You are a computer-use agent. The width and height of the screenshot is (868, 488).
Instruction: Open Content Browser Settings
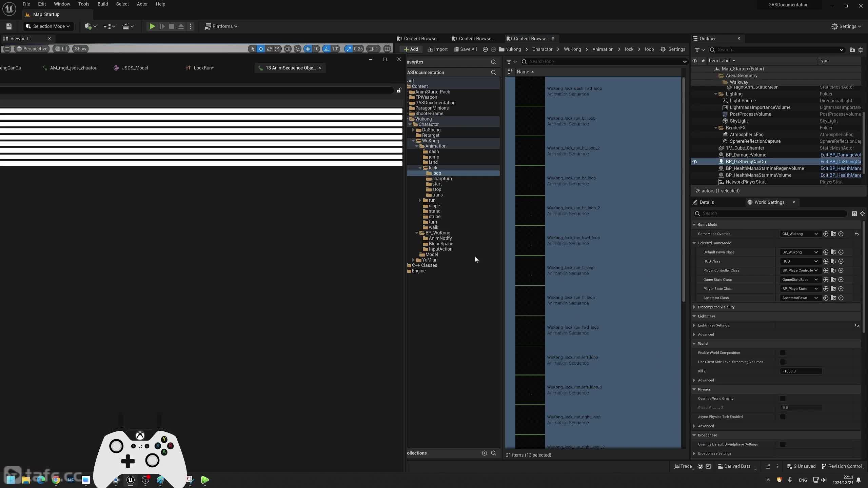click(673, 49)
